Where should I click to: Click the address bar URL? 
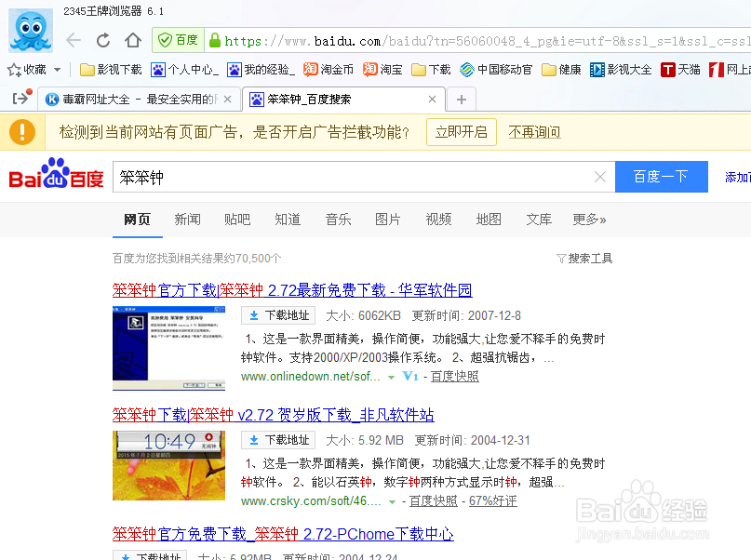tap(487, 41)
